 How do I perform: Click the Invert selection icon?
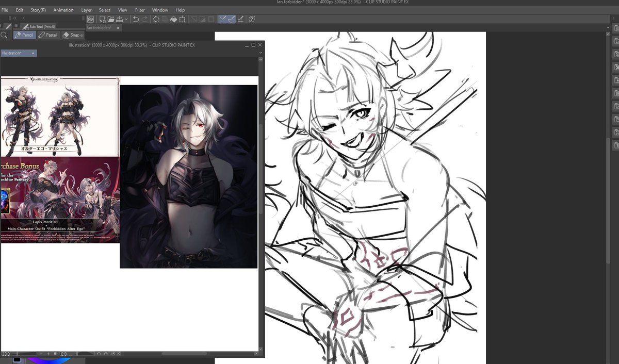click(x=202, y=19)
